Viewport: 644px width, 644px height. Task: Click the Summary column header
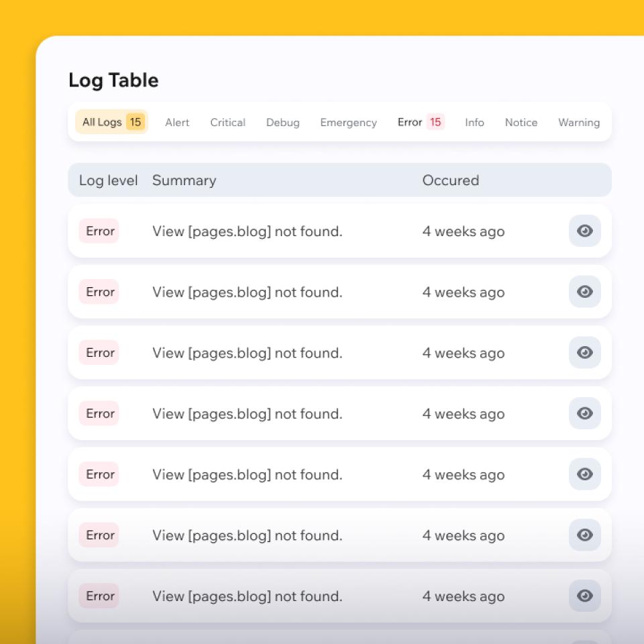click(x=184, y=180)
